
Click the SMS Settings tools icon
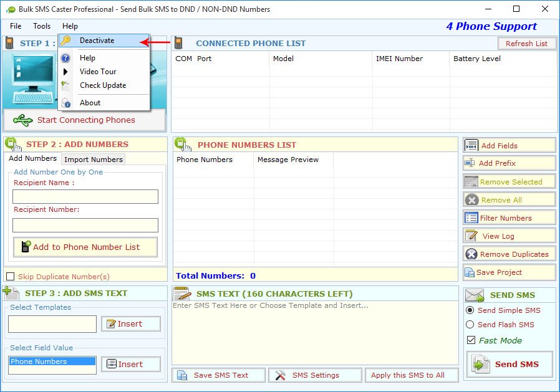coord(281,375)
